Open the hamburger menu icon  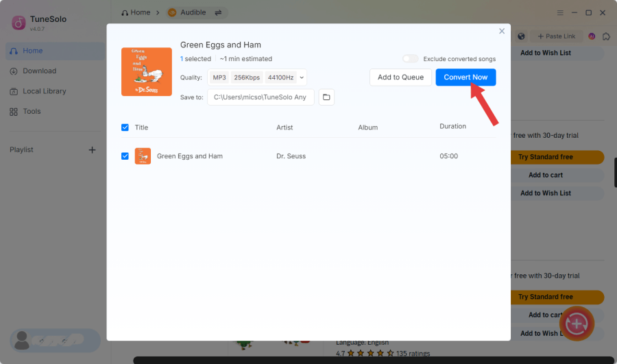click(560, 12)
